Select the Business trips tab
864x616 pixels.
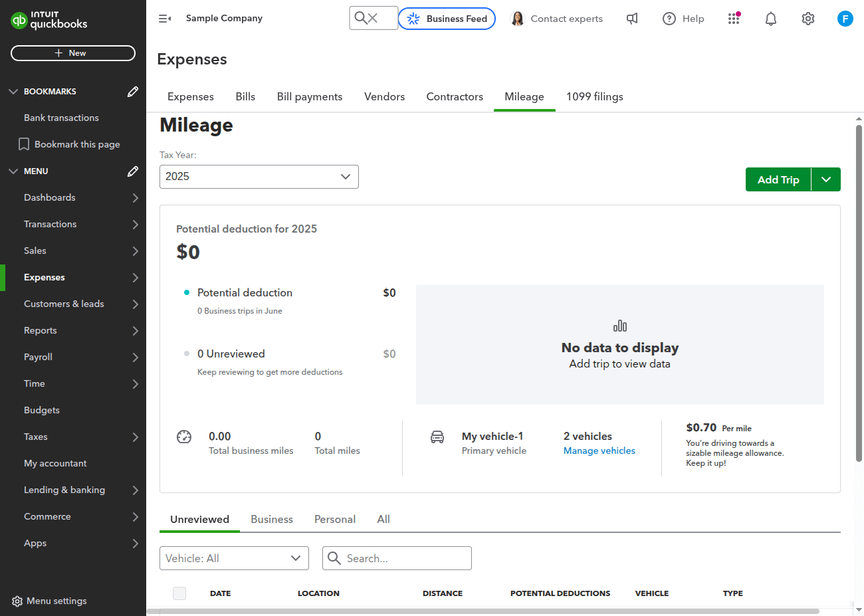click(272, 520)
